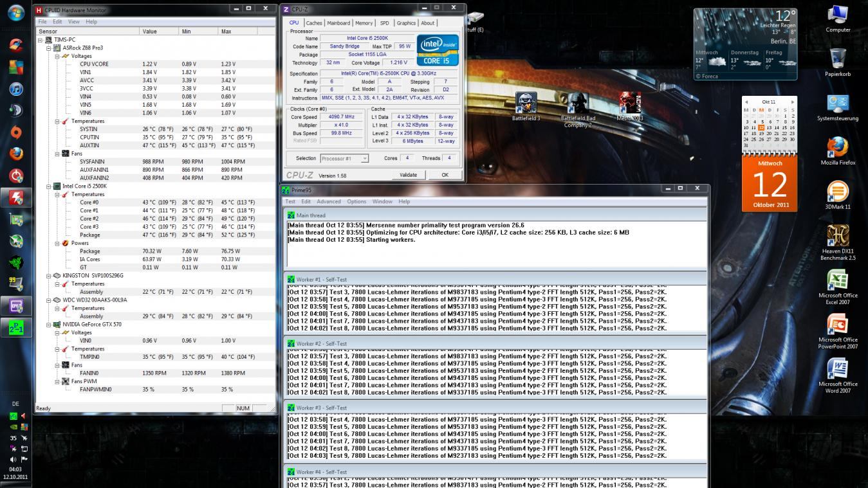This screenshot has height=488, width=868.
Task: Click the CPU-Z OK button
Action: tap(445, 175)
